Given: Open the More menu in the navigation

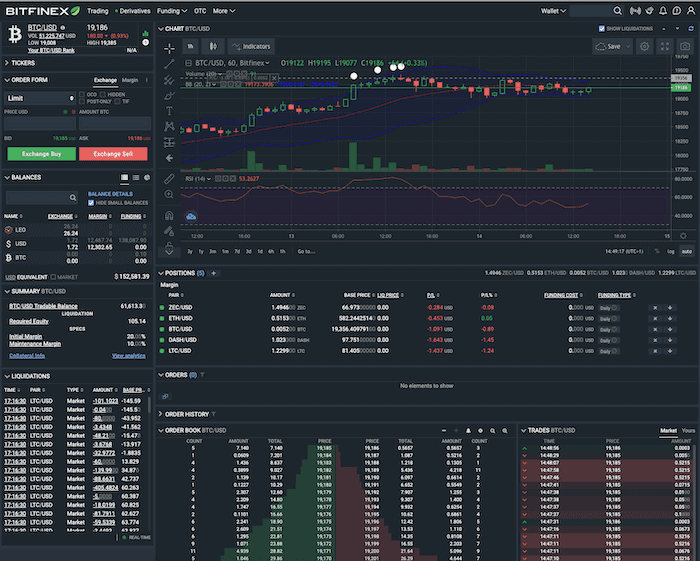Looking at the screenshot, I should [x=224, y=11].
